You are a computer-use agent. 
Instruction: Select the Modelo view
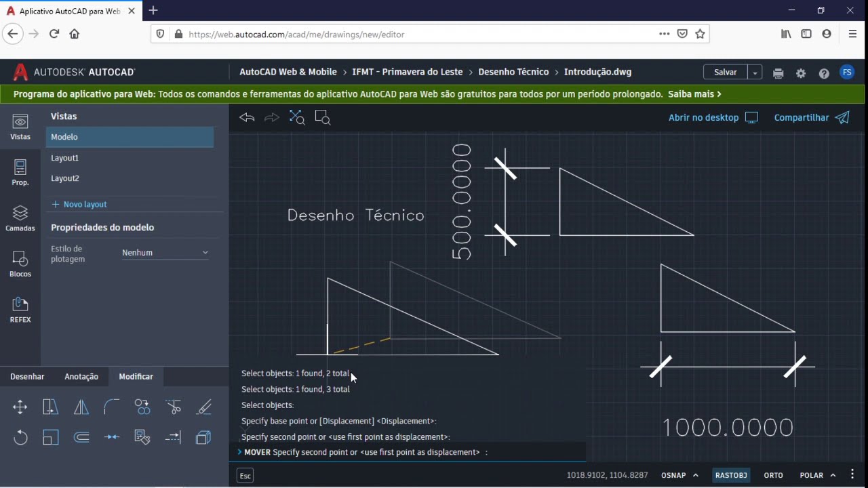[x=130, y=137]
